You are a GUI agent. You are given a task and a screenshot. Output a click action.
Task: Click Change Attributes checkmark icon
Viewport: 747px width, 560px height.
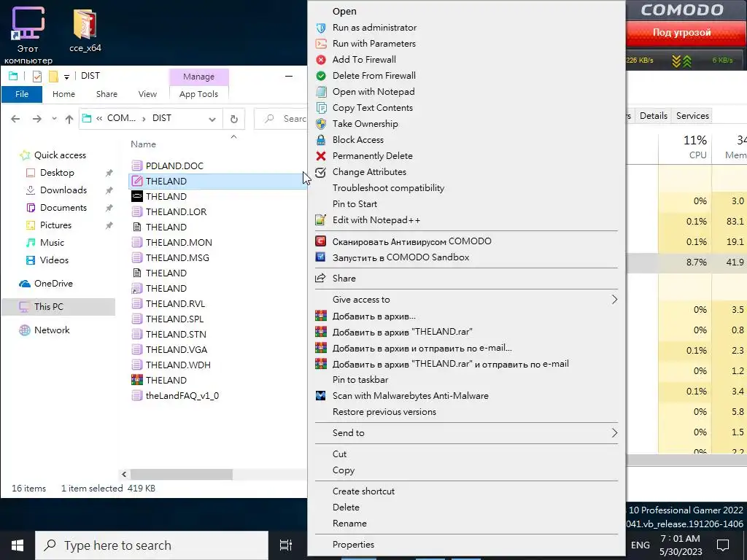click(x=321, y=172)
